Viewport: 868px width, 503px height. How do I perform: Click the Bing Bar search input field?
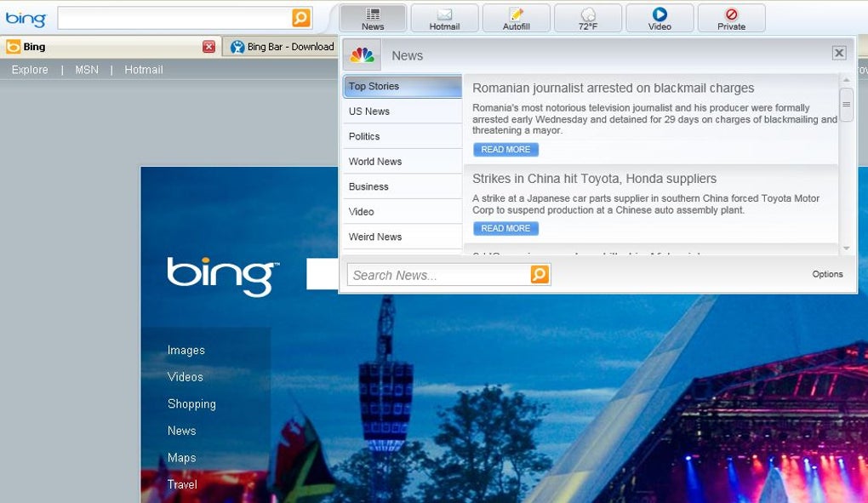click(x=175, y=18)
